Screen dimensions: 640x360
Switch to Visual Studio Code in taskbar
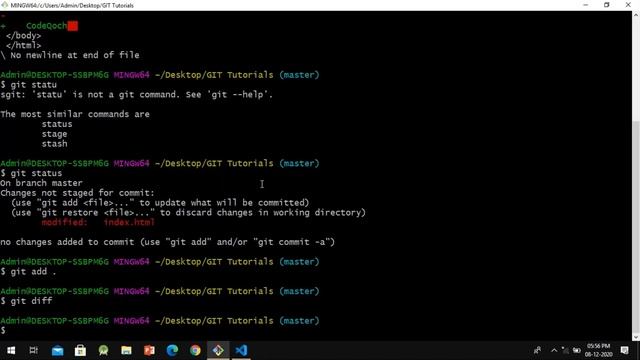[241, 350]
